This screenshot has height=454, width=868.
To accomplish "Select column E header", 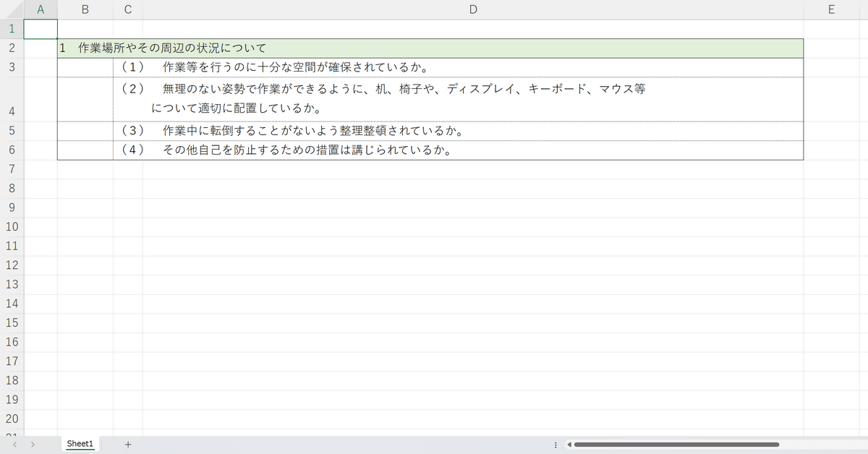I will click(830, 9).
